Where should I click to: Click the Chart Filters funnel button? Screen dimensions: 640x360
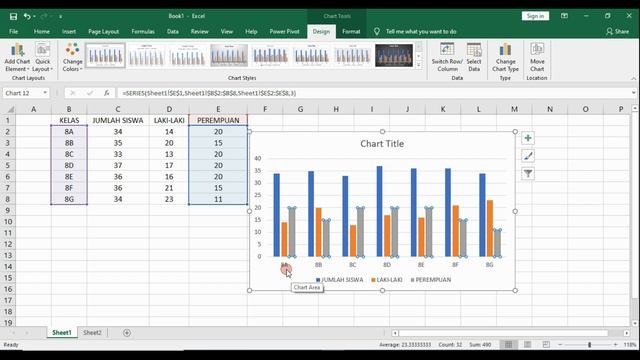pyautogui.click(x=528, y=174)
